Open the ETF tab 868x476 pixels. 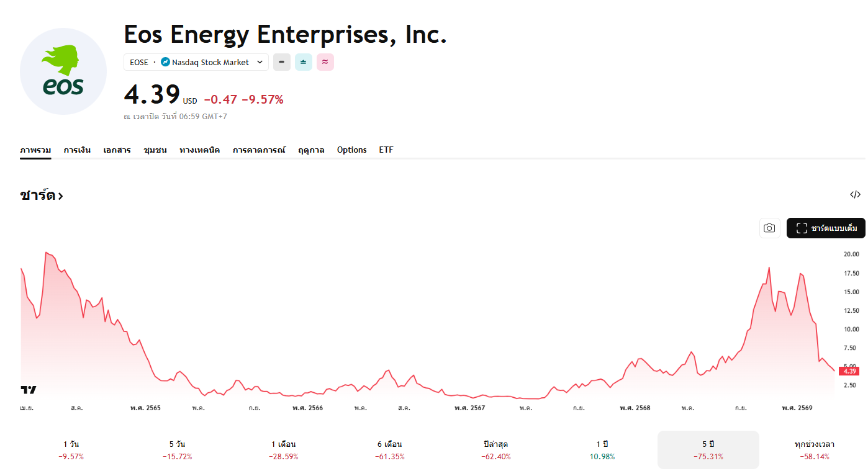[386, 150]
